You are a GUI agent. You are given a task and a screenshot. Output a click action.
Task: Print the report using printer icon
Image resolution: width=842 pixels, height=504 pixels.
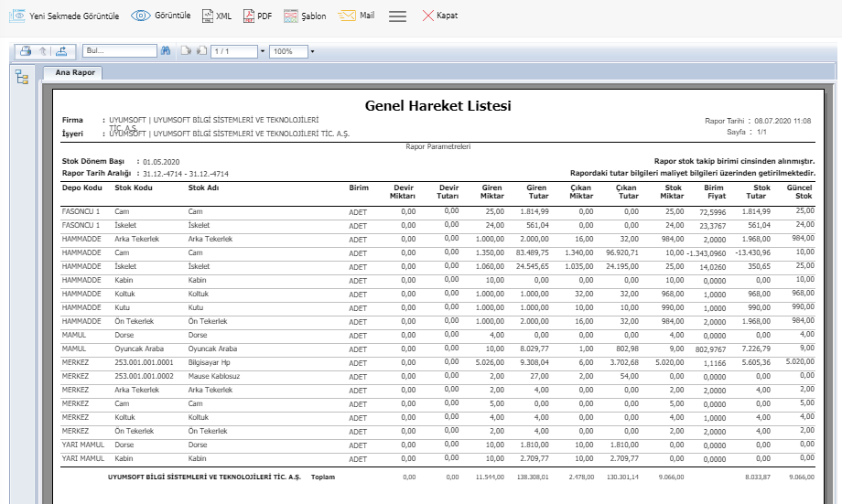pyautogui.click(x=26, y=51)
